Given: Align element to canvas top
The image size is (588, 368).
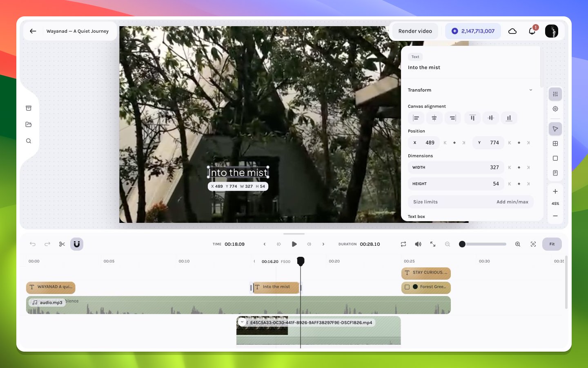Looking at the screenshot, I should [472, 118].
